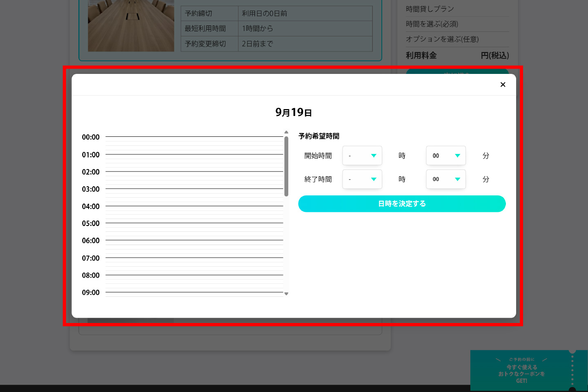Expand the end time hour dropdown

[x=362, y=179]
